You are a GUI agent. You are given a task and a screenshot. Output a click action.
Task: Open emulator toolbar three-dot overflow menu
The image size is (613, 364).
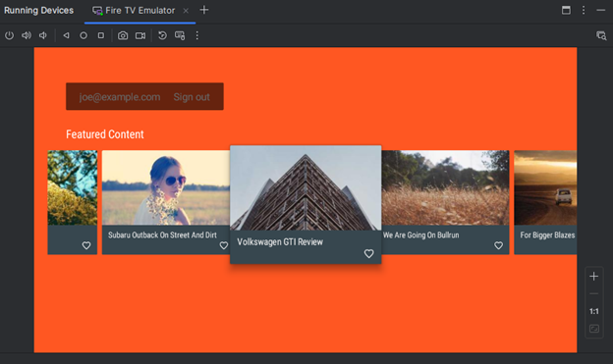197,35
